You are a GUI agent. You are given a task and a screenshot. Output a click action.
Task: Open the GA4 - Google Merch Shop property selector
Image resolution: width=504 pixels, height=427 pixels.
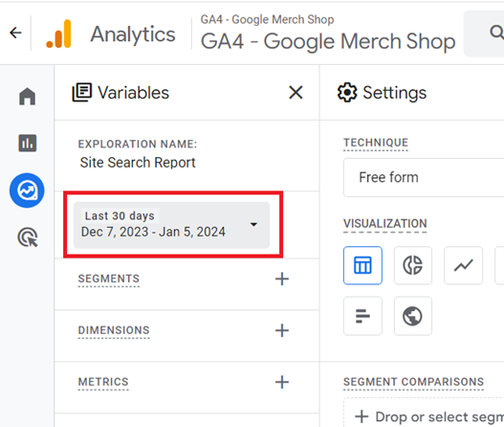pyautogui.click(x=328, y=34)
